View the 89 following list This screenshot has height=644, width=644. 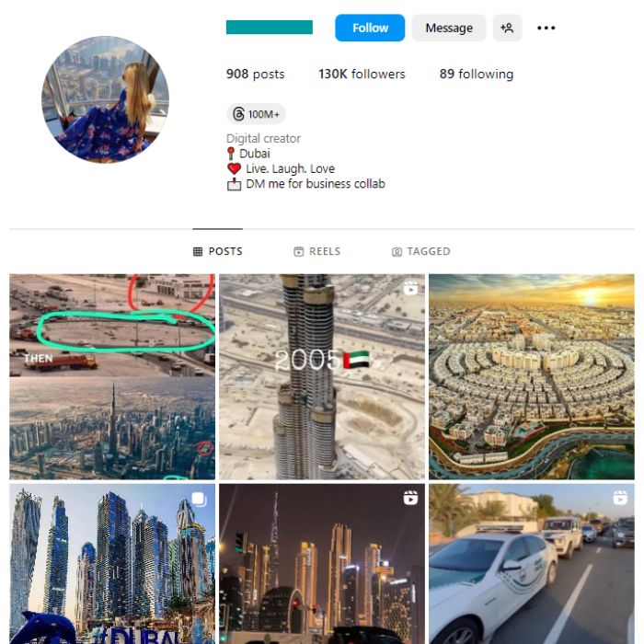pos(477,74)
